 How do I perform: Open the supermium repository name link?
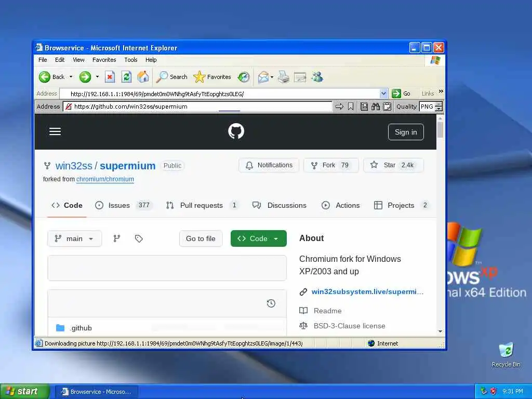coord(128,166)
